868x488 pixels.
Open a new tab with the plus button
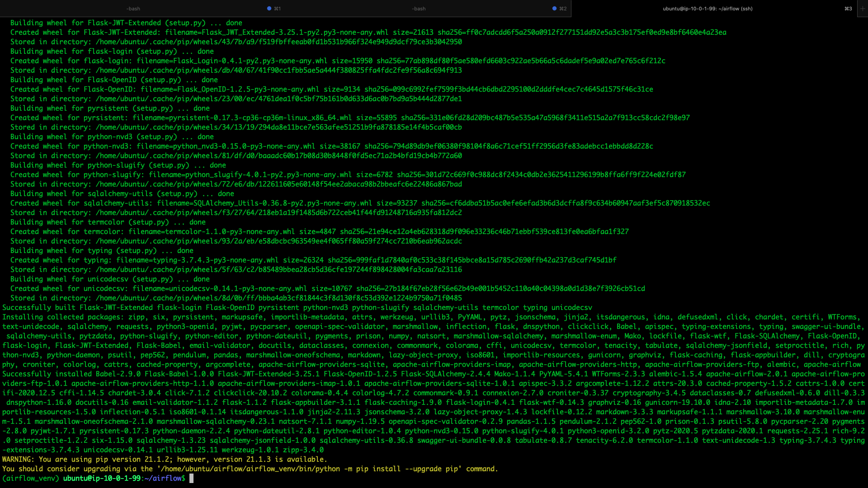pyautogui.click(x=863, y=9)
